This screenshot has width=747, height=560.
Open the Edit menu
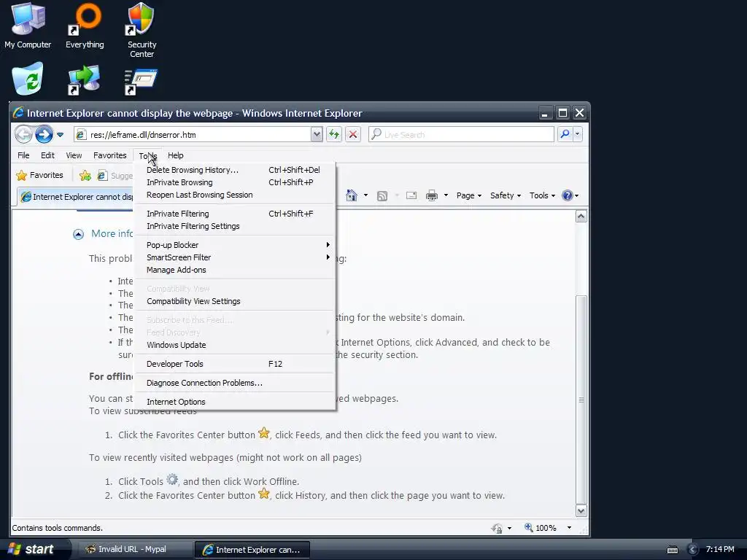tap(47, 155)
